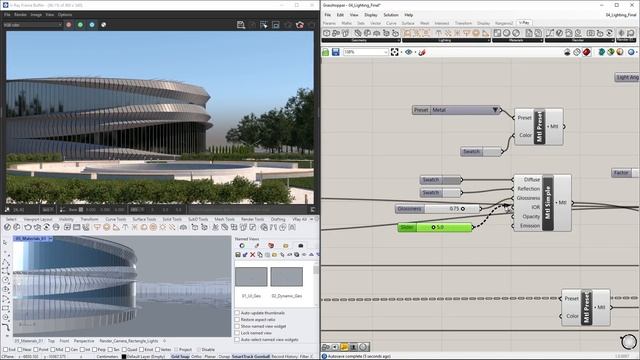Viewport: 640px width, 360px height.
Task: Switch to Top viewport tab
Action: pyautogui.click(x=51, y=340)
